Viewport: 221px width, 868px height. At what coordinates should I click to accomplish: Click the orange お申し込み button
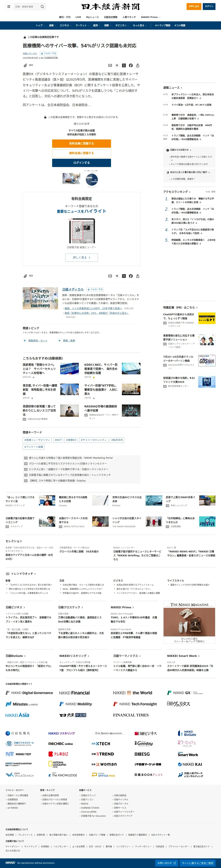tap(194, 6)
